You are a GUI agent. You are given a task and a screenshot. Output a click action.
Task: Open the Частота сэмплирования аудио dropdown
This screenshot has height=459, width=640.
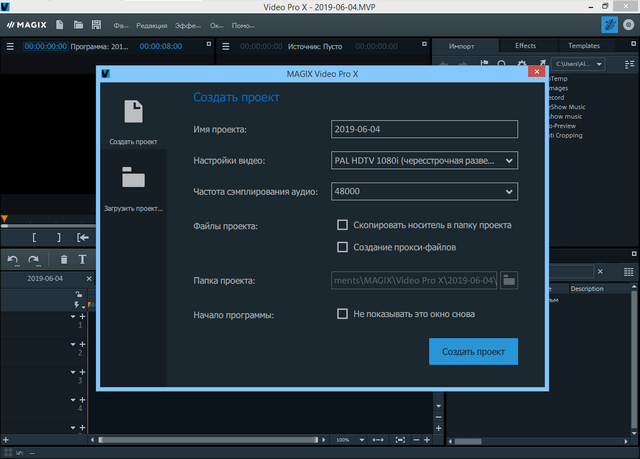click(424, 191)
